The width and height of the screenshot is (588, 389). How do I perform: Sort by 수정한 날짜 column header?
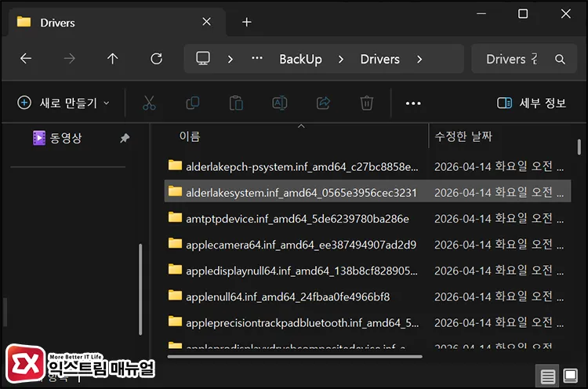click(463, 136)
